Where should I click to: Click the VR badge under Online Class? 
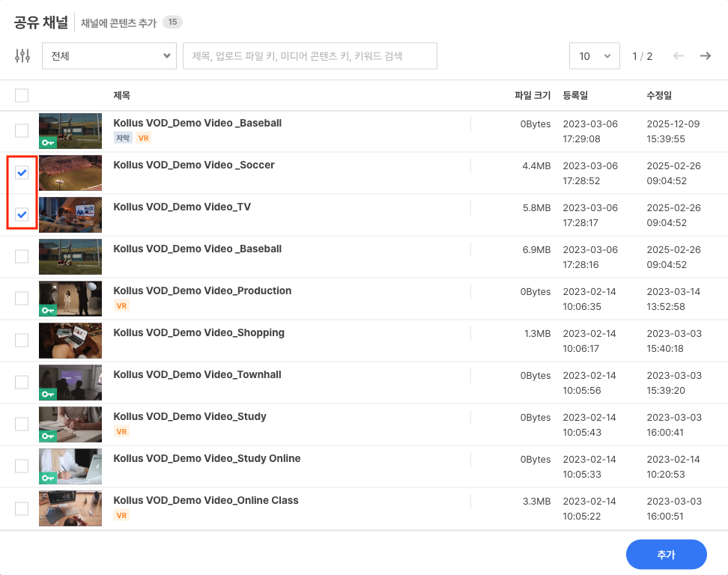[121, 515]
